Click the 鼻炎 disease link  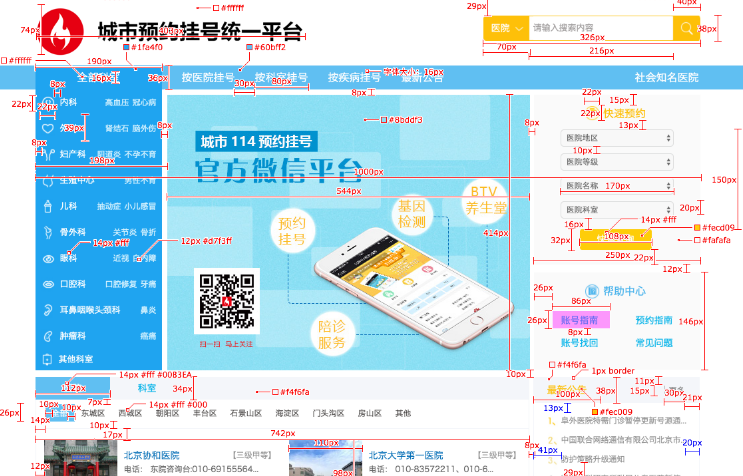[148, 310]
